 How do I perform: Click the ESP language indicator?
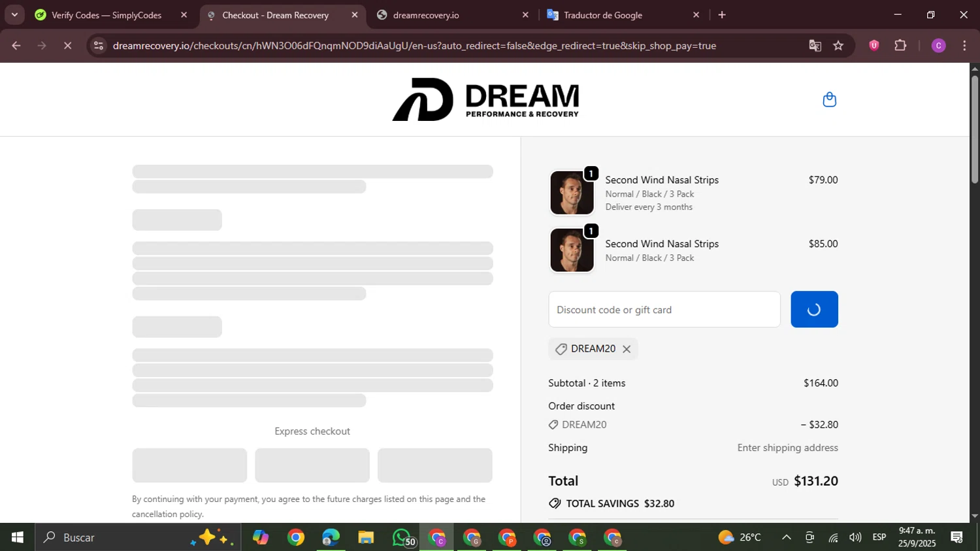coord(879,537)
